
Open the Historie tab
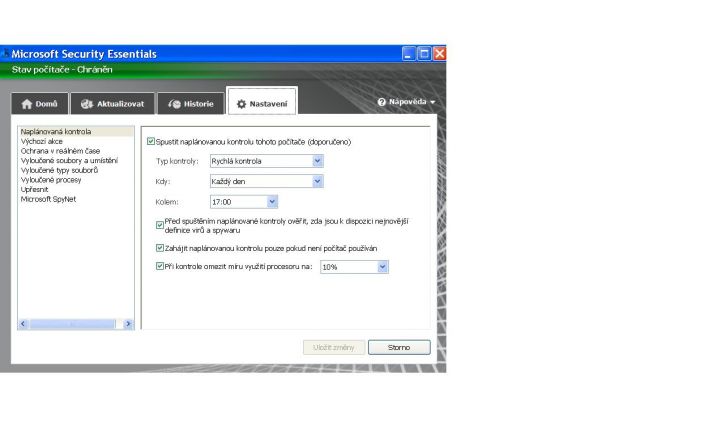point(191,104)
